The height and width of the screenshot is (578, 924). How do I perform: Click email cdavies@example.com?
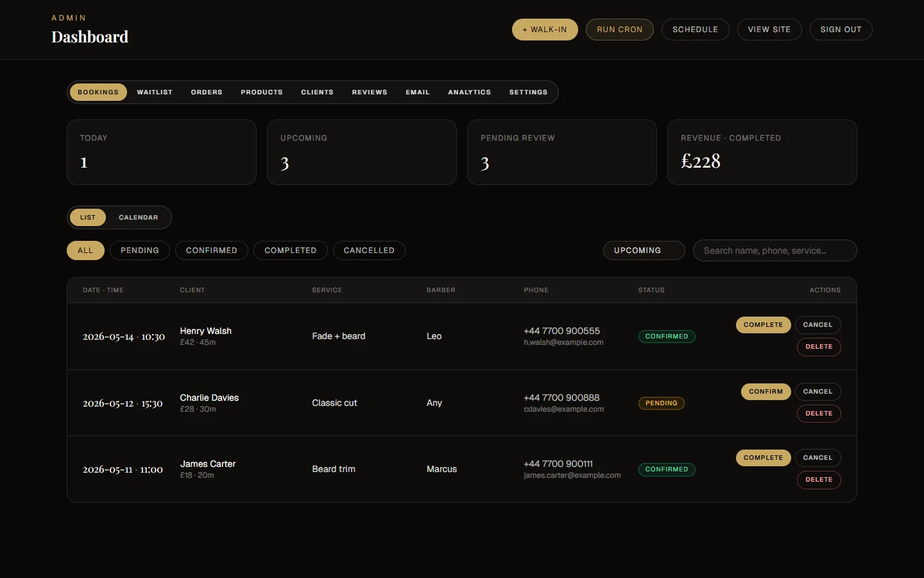tap(564, 409)
